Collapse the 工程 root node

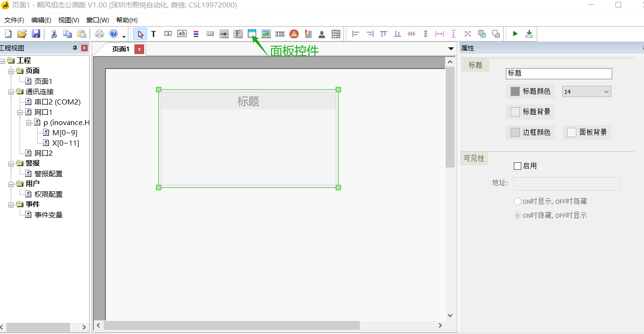(x=2, y=61)
